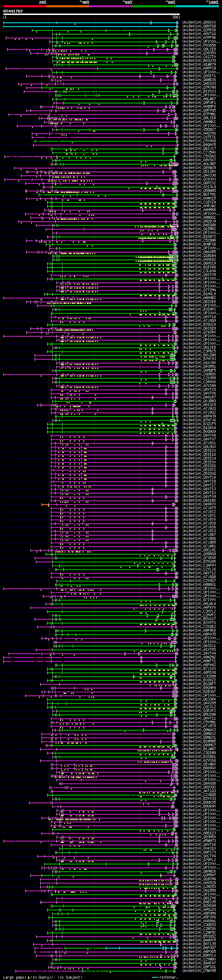Click the UniRef100_Q9SET1 label
The height and width of the screenshot is (980, 222).
pyautogui.click(x=199, y=76)
